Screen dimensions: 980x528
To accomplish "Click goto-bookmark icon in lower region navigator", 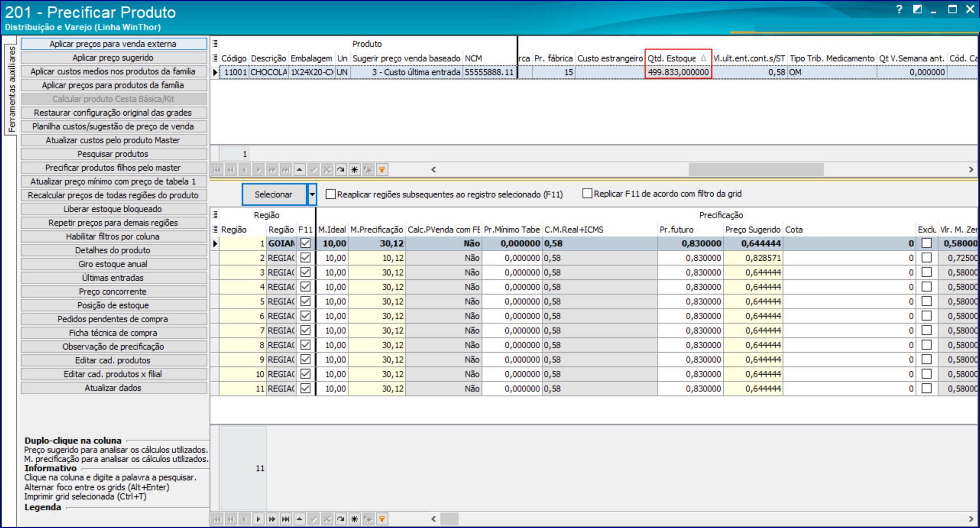I will coord(368,519).
